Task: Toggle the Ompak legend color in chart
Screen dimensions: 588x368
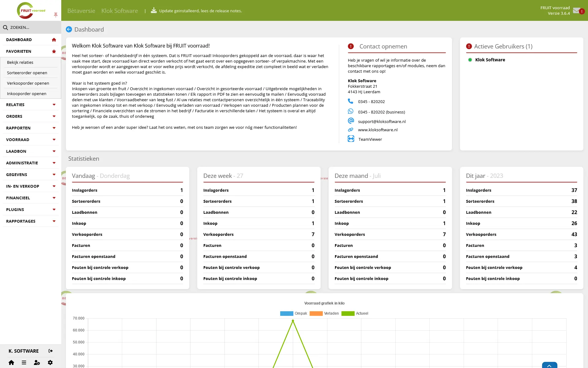Action: [x=287, y=313]
